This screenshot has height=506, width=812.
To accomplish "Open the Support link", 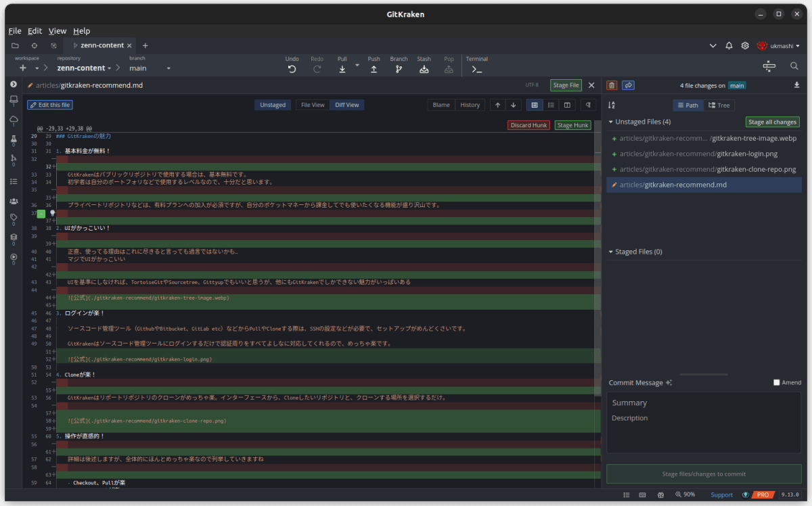I will (721, 495).
